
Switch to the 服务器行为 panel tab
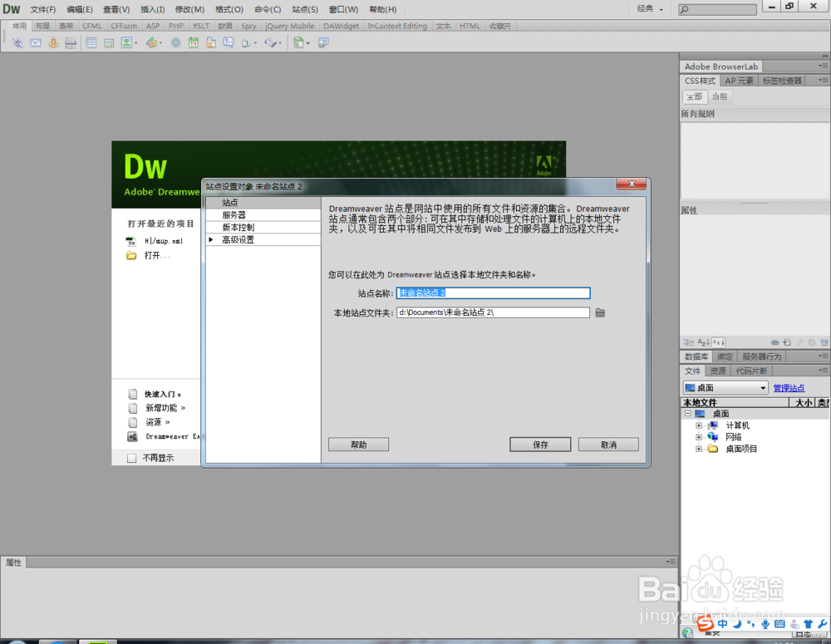pyautogui.click(x=761, y=356)
